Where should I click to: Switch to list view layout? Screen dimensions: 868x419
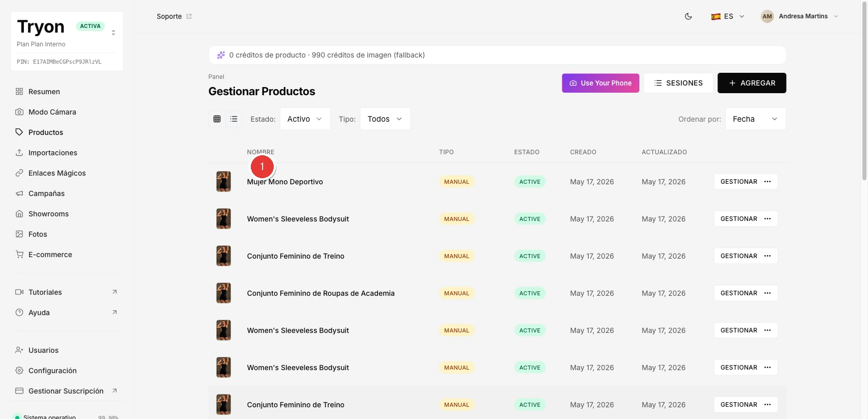pos(234,119)
